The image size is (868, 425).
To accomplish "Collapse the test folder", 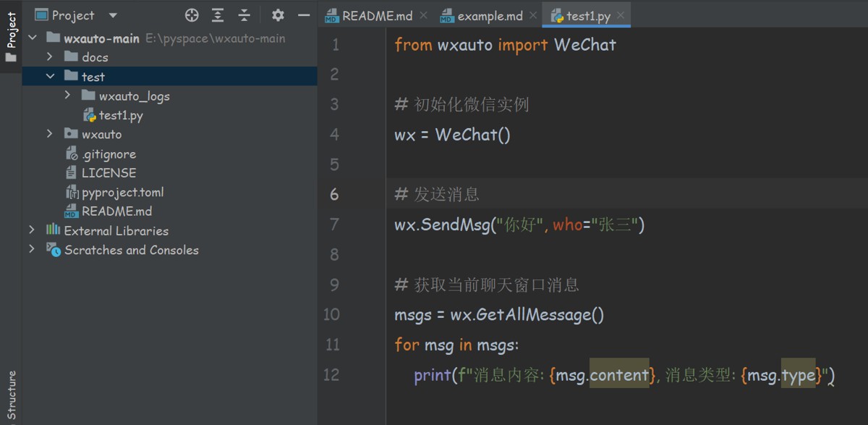I will coord(49,77).
